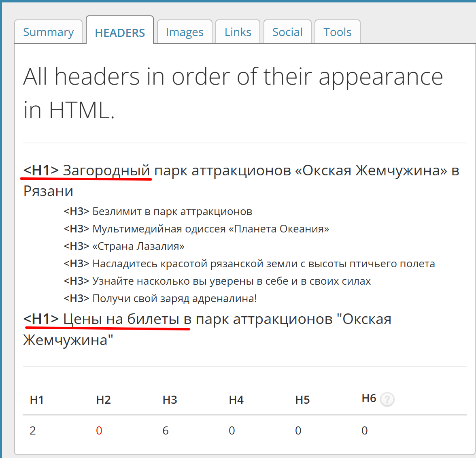476x458 pixels.
Task: Click H3 Получи свой заряд адреналина!
Action: [x=160, y=298]
